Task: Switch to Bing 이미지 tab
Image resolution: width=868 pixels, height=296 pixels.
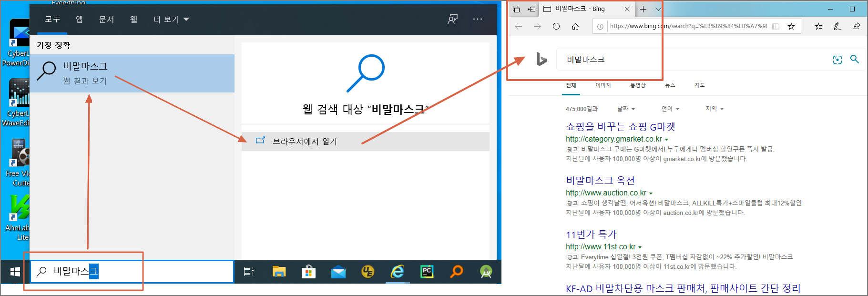Action: click(603, 85)
